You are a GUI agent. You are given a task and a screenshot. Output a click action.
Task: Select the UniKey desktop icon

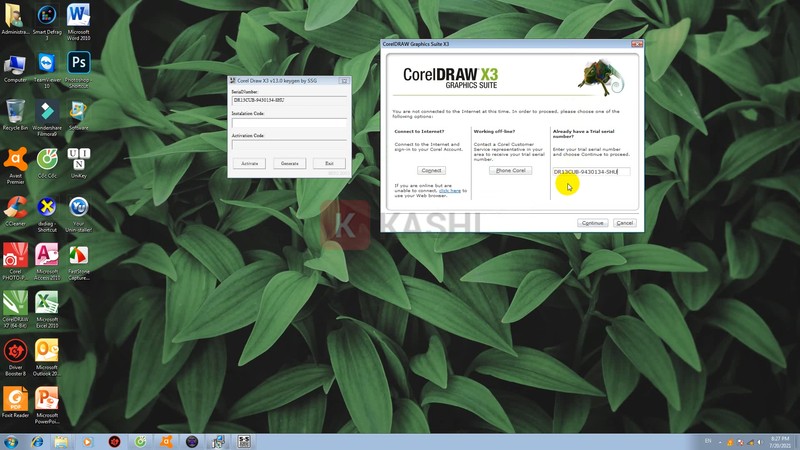pyautogui.click(x=79, y=163)
